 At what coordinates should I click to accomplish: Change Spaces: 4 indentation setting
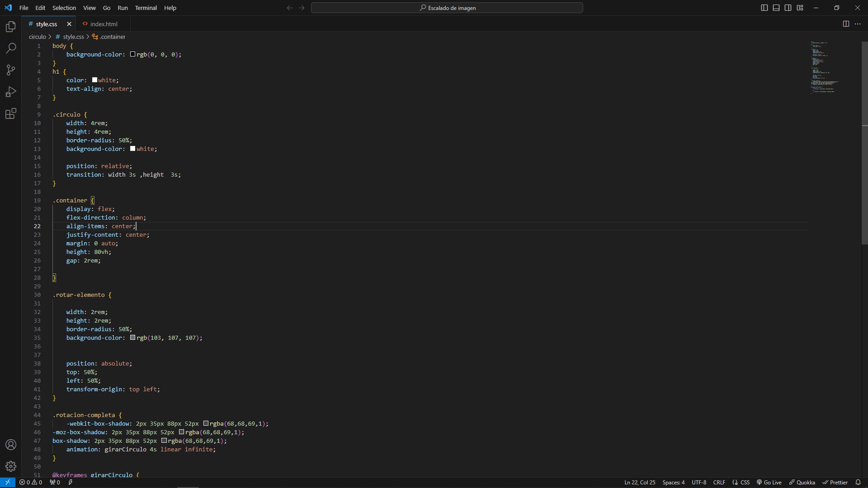tap(674, 482)
